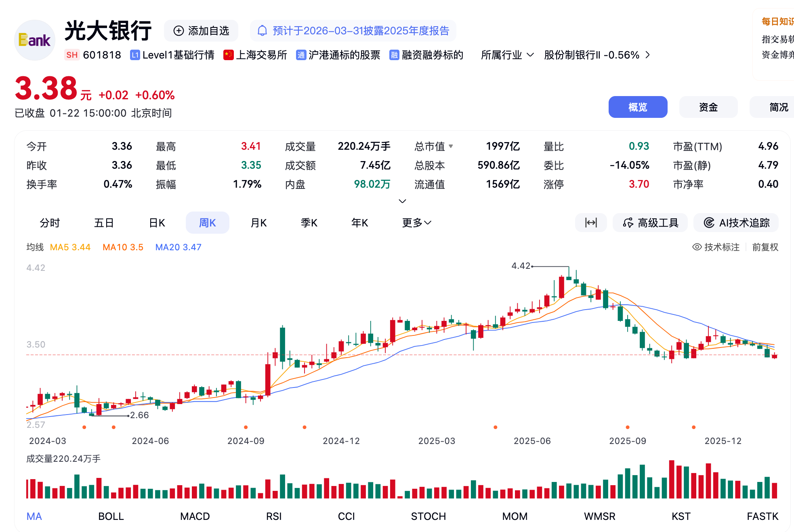Click the 通 Hong Kong Connect badge
Viewport: 794px width, 532px height.
[x=301, y=55]
